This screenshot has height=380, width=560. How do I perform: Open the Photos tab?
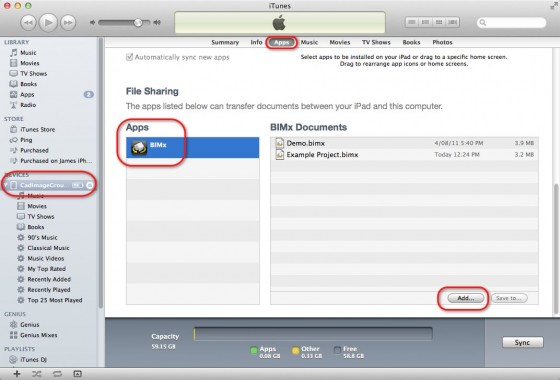point(442,42)
